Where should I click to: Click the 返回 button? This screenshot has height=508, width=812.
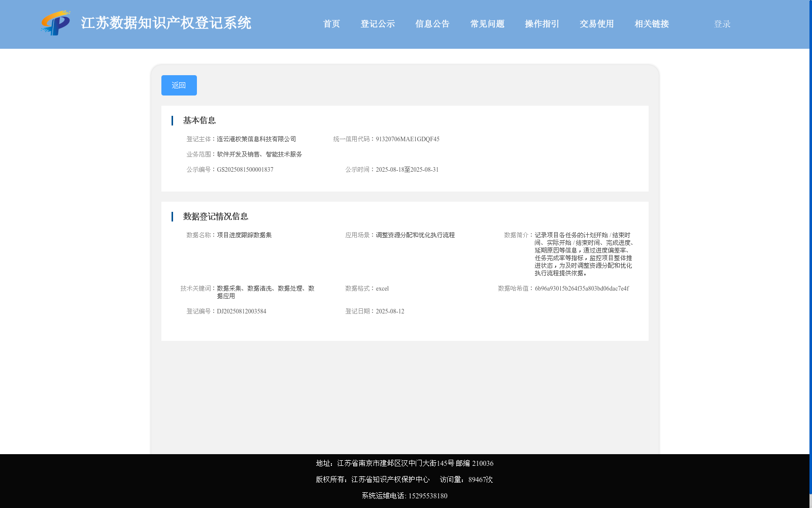[179, 85]
